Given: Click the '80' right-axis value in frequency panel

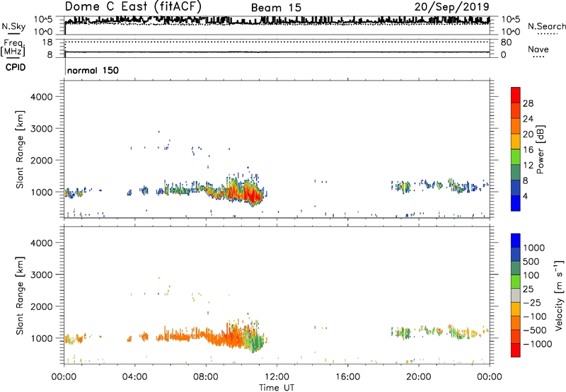Looking at the screenshot, I should (506, 42).
